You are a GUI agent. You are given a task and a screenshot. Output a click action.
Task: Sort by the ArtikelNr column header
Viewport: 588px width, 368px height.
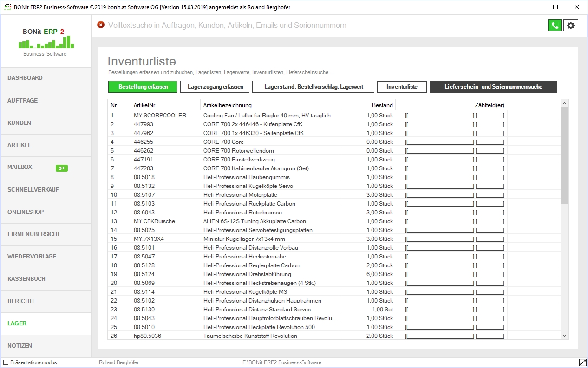tap(166, 105)
